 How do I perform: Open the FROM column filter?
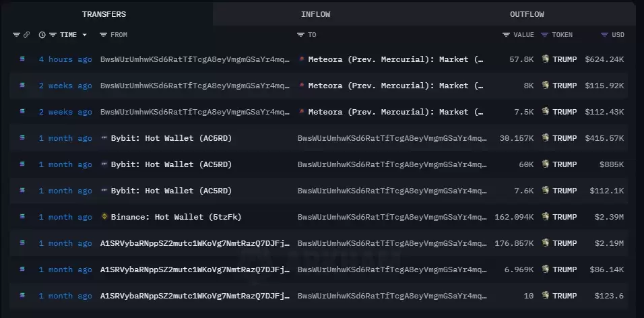pyautogui.click(x=104, y=35)
